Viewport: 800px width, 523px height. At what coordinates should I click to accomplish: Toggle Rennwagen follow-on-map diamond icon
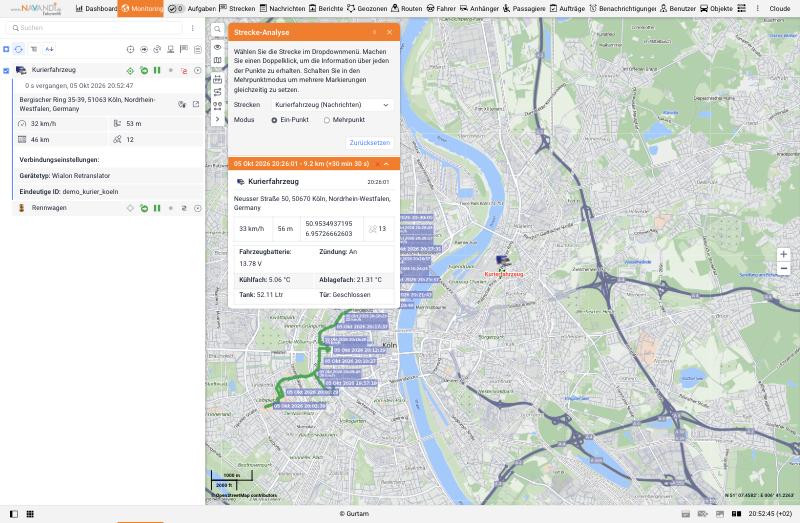point(131,208)
